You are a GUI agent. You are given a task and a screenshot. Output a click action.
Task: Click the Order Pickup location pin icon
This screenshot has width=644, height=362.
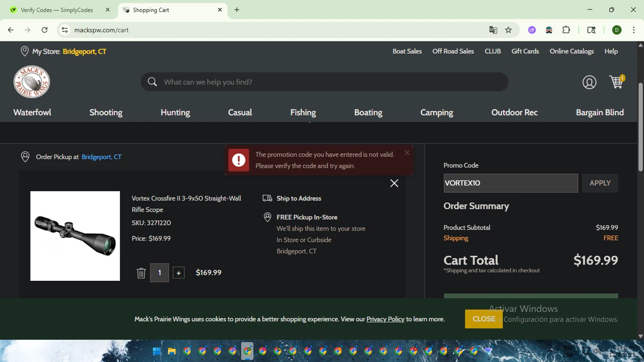(25, 157)
